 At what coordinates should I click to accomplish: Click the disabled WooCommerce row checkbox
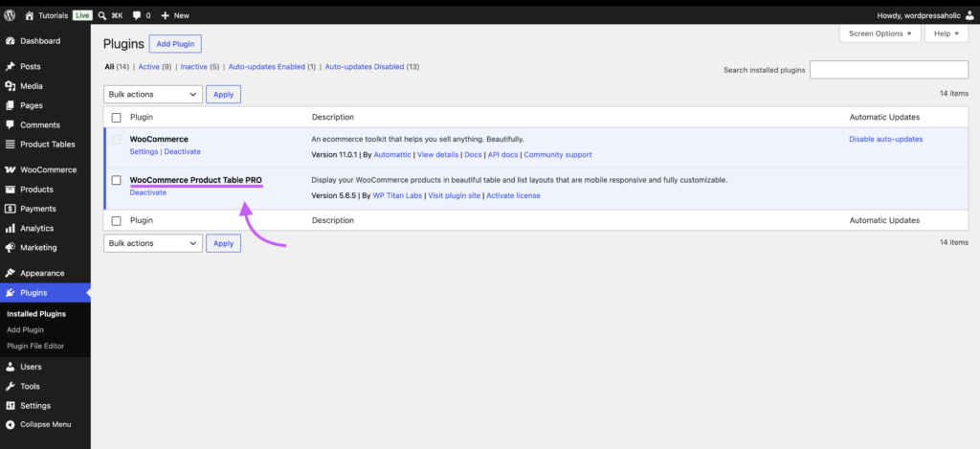pos(116,140)
